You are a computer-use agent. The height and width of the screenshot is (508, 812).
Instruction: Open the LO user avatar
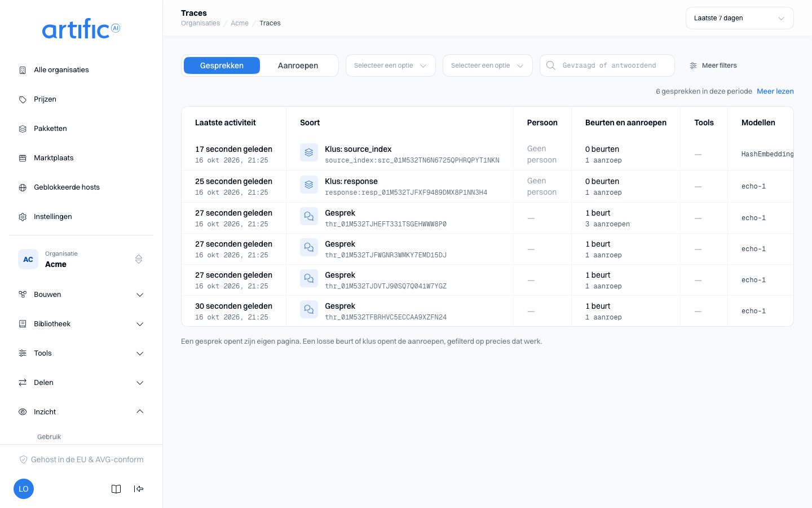(x=24, y=489)
